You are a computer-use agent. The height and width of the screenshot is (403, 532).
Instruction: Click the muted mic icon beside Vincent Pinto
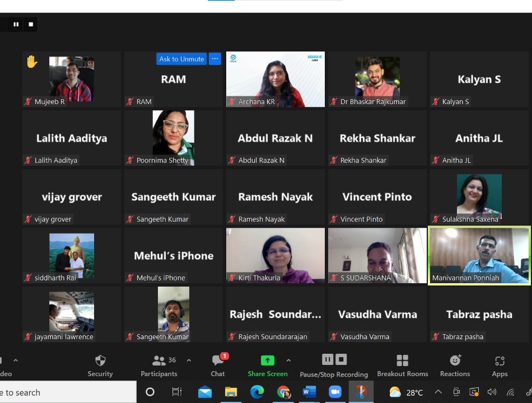click(334, 219)
